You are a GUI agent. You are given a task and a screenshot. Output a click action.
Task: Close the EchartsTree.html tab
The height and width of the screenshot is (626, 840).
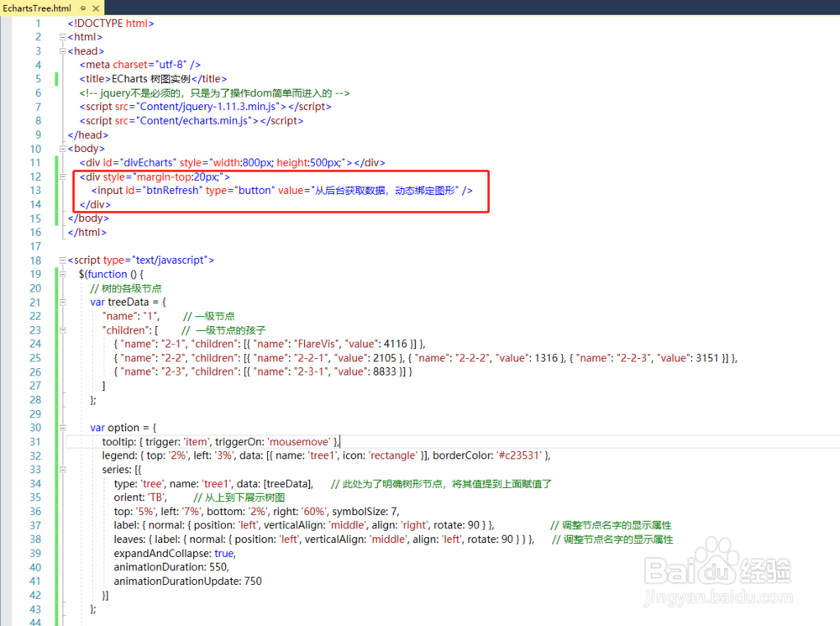(x=96, y=8)
